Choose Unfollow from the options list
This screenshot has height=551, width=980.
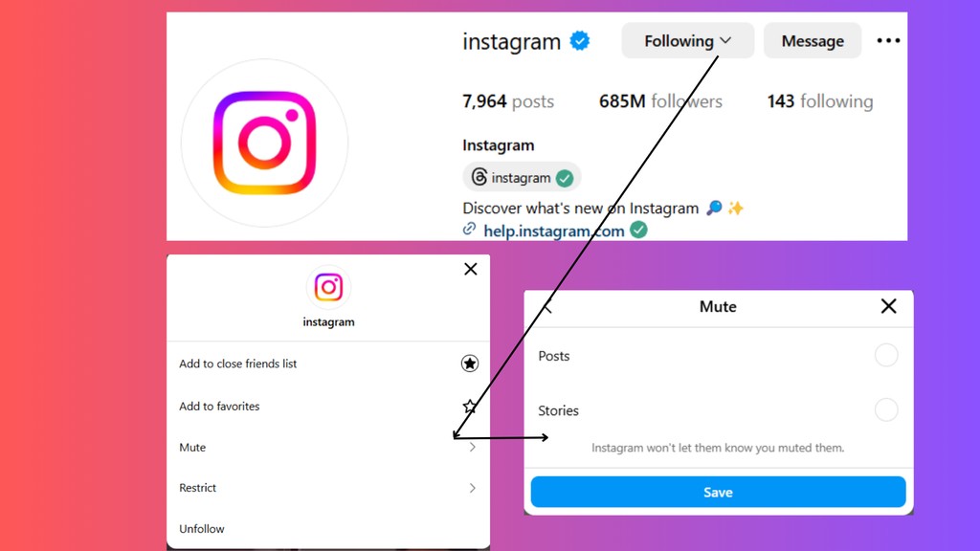(x=328, y=528)
